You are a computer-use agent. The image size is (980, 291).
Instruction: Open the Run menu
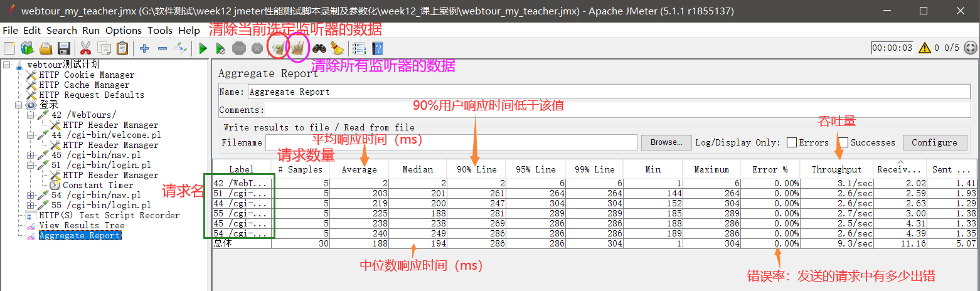(91, 30)
